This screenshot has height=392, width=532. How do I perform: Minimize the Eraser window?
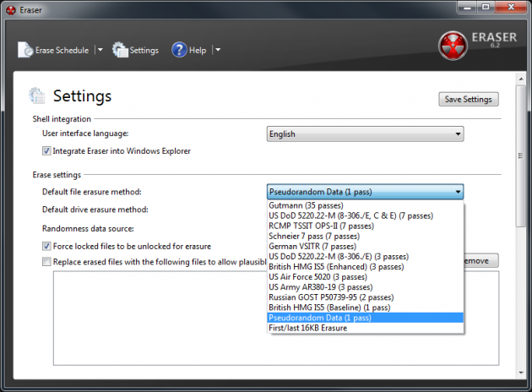(x=468, y=7)
